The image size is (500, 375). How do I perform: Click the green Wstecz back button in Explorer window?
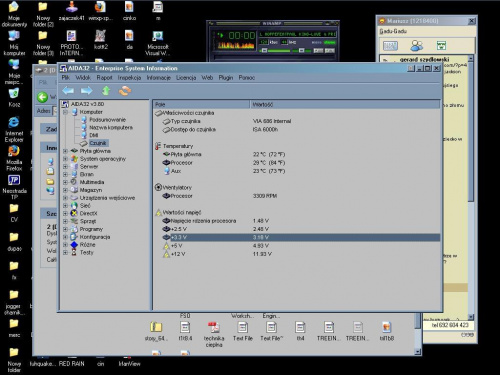point(42,97)
